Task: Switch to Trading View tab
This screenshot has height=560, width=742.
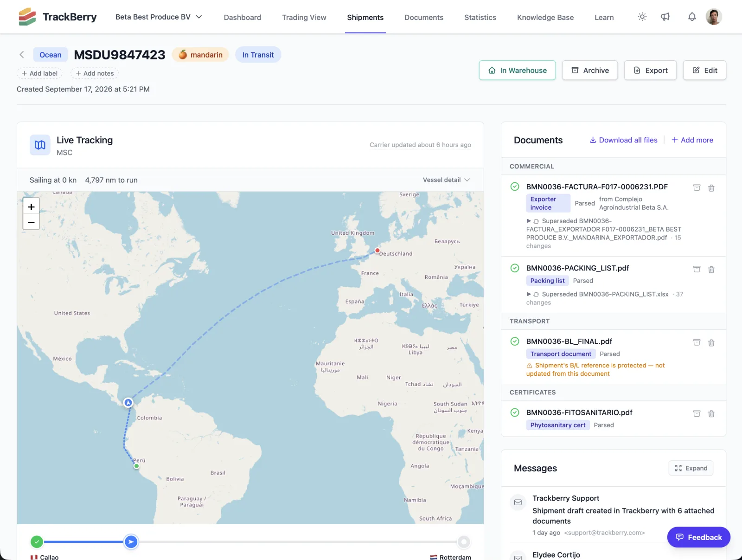Action: click(x=304, y=17)
